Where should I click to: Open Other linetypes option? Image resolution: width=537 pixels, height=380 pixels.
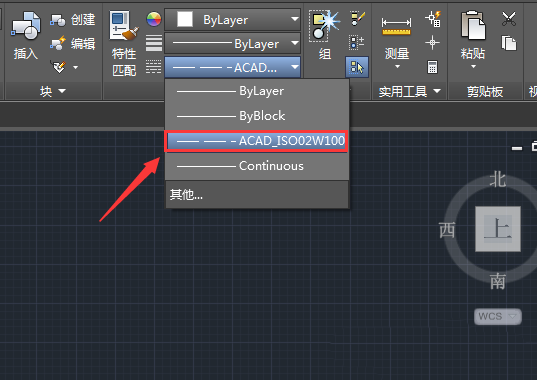pos(257,194)
